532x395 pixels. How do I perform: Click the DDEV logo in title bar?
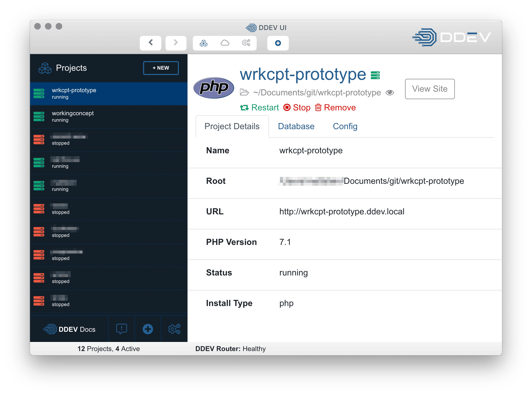click(452, 37)
